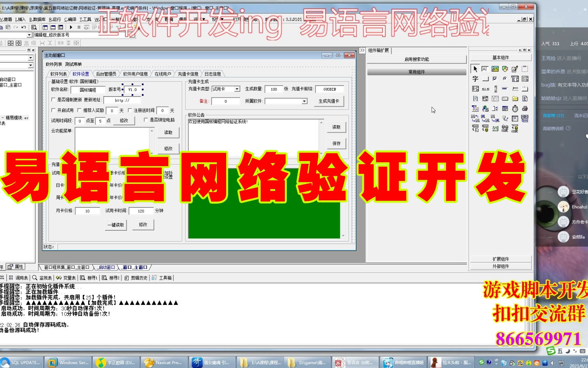Select the radio button component in the toolbox
The height and width of the screenshot is (368, 588).
[505, 79]
